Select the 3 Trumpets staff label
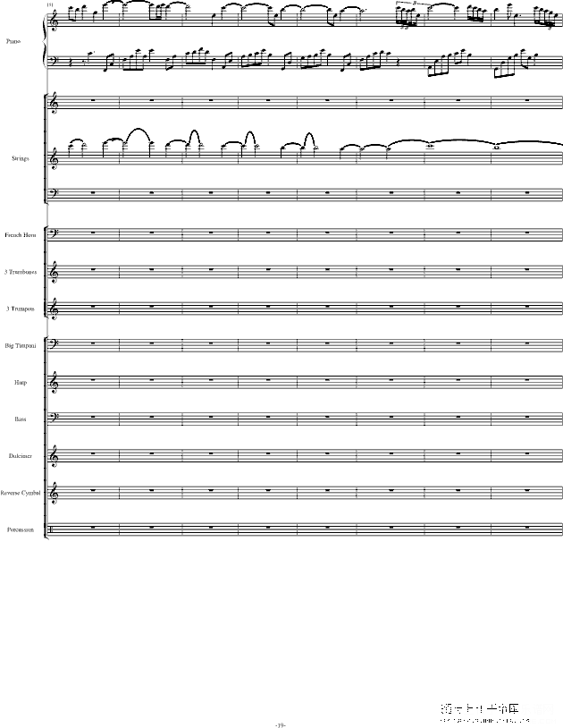The height and width of the screenshot is (728, 563). click(x=21, y=309)
